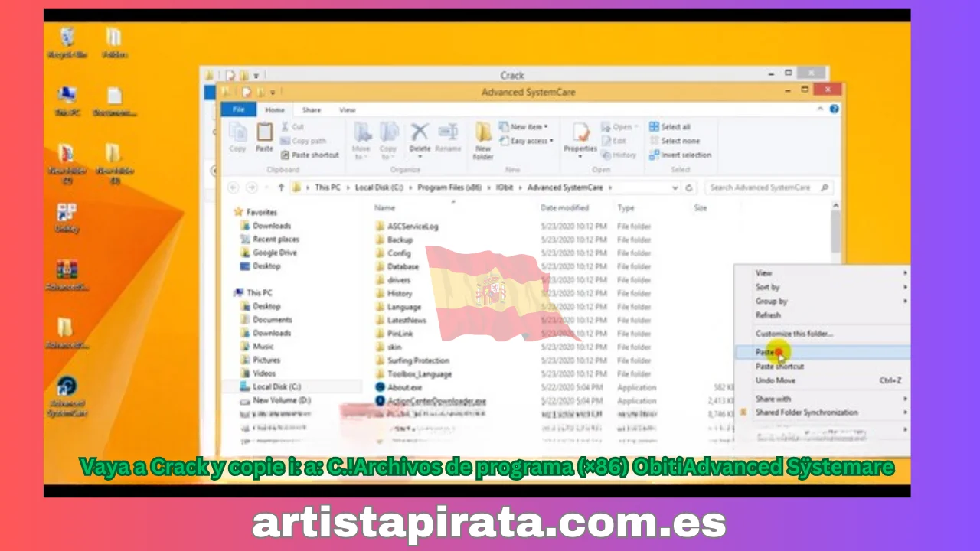Click Local Disk (C:) in the breadcrumb
This screenshot has height=551, width=980.
click(381, 187)
